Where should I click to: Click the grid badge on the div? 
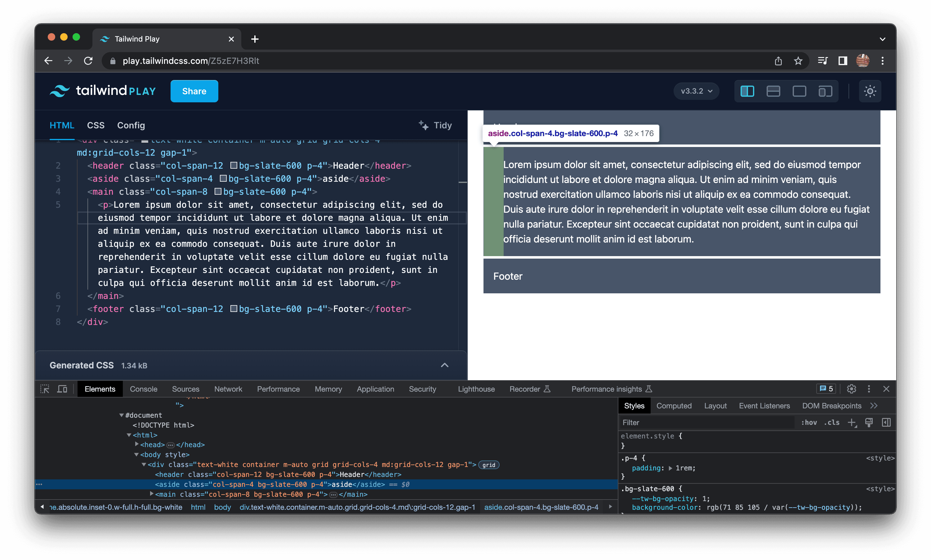(488, 465)
